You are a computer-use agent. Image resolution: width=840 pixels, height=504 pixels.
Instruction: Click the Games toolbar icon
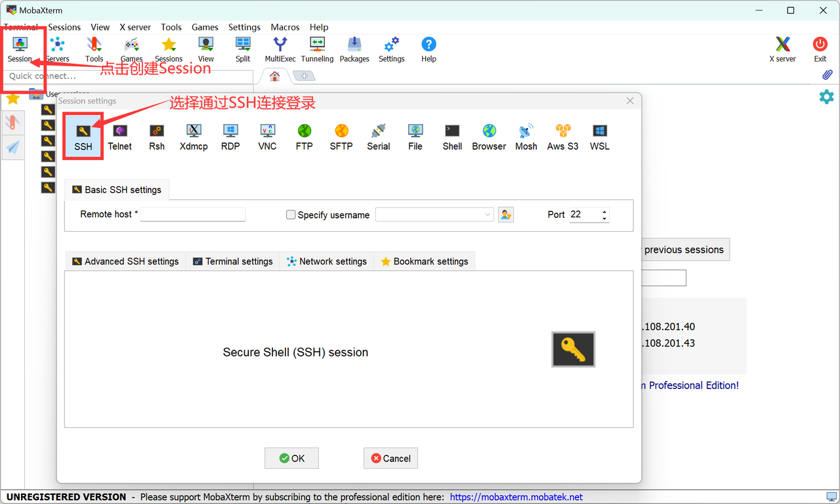point(132,49)
